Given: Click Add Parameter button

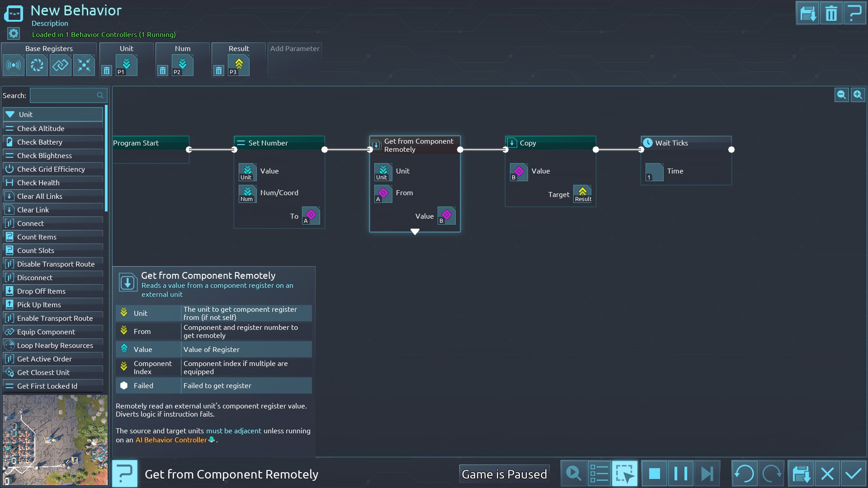Looking at the screenshot, I should 295,48.
